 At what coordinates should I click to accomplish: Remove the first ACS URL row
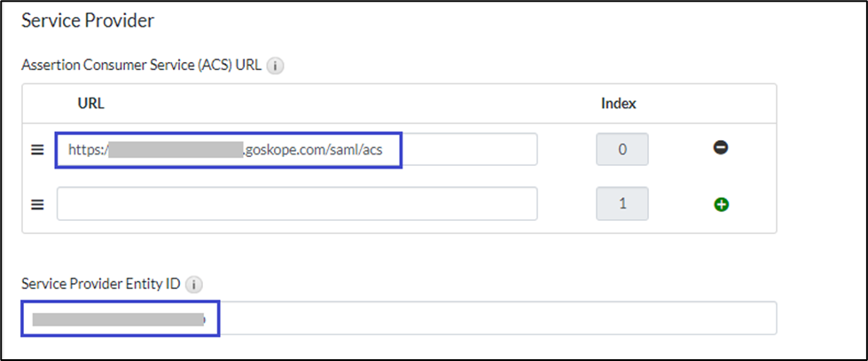coord(721,149)
